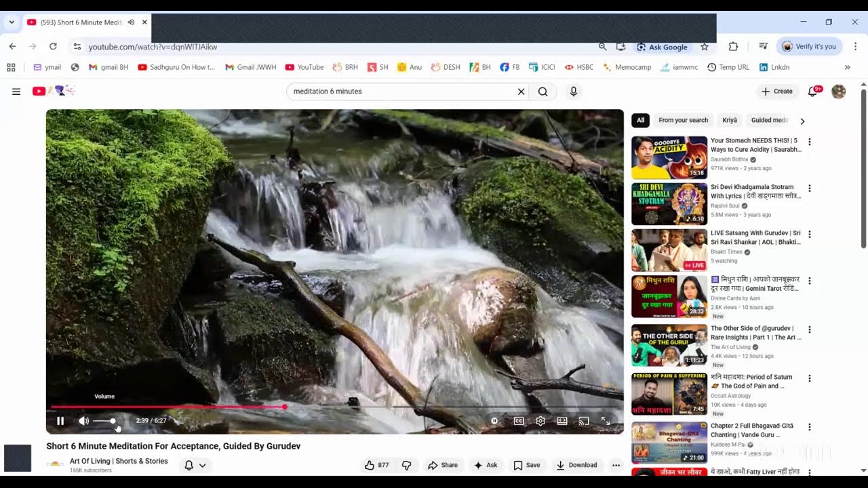Open The Other Side of @gurudev title

[755, 333]
